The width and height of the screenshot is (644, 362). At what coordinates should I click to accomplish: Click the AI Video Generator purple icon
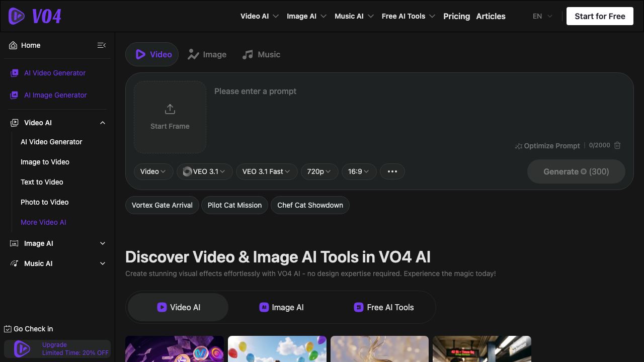pos(15,73)
